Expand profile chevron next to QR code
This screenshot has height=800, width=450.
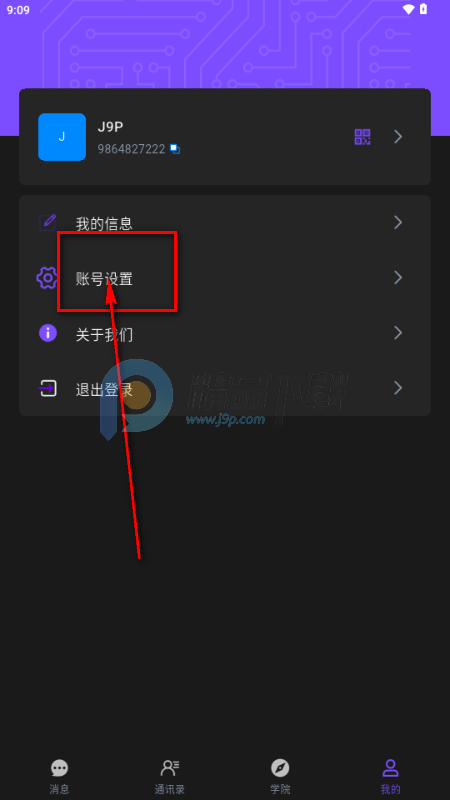coord(398,137)
